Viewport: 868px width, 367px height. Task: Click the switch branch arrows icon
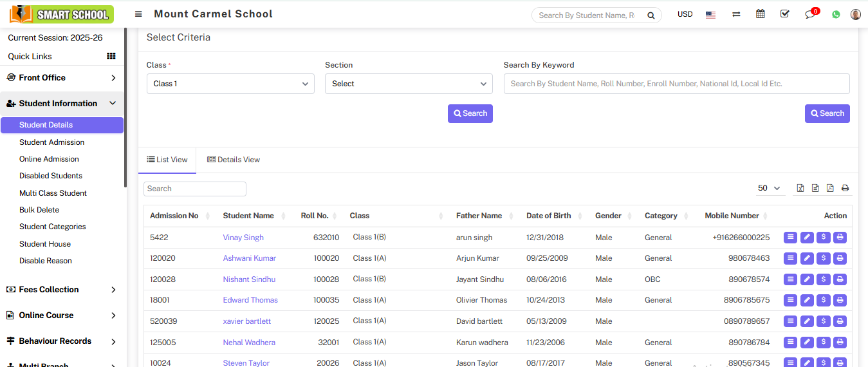(x=736, y=14)
